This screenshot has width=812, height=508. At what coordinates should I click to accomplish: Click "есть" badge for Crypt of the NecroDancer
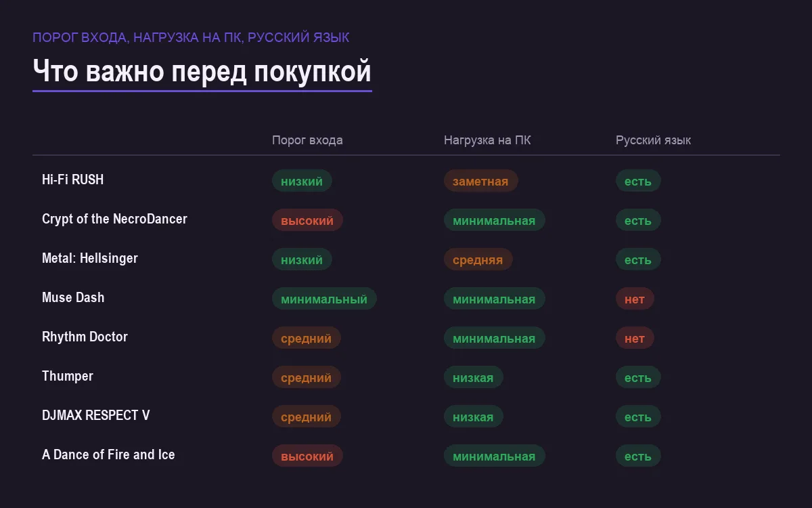(638, 220)
